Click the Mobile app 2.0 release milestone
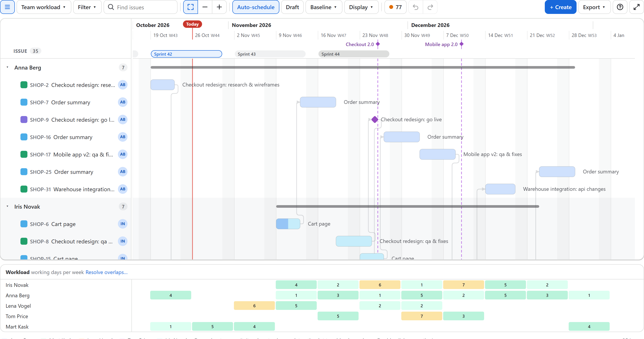The width and height of the screenshot is (644, 339). (x=461, y=44)
